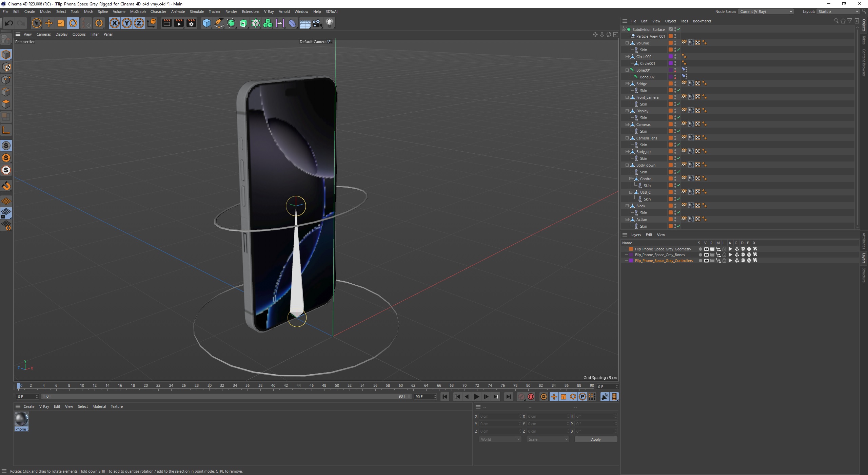This screenshot has height=475, width=868.
Task: Open the Layout Startup dropdown
Action: pos(837,12)
